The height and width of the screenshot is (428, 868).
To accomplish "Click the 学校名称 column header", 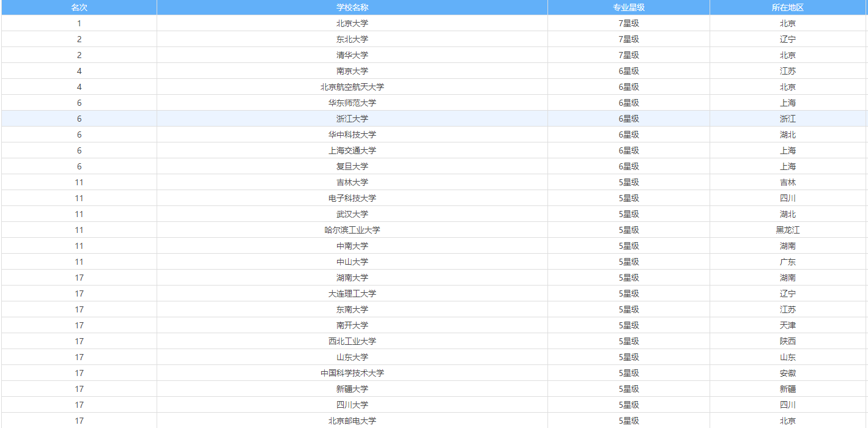I will click(x=352, y=7).
